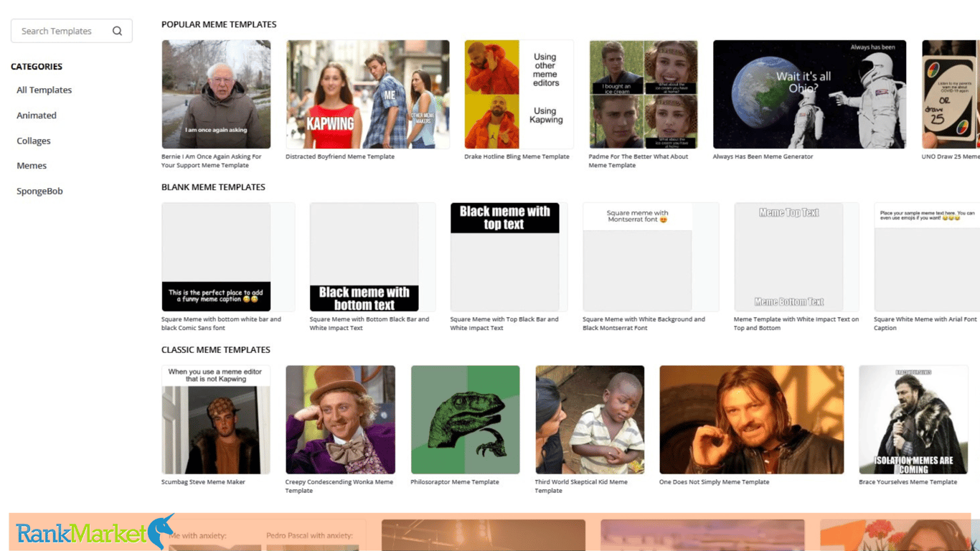Select the Square White Meme Arial template thumbnail

tap(927, 257)
